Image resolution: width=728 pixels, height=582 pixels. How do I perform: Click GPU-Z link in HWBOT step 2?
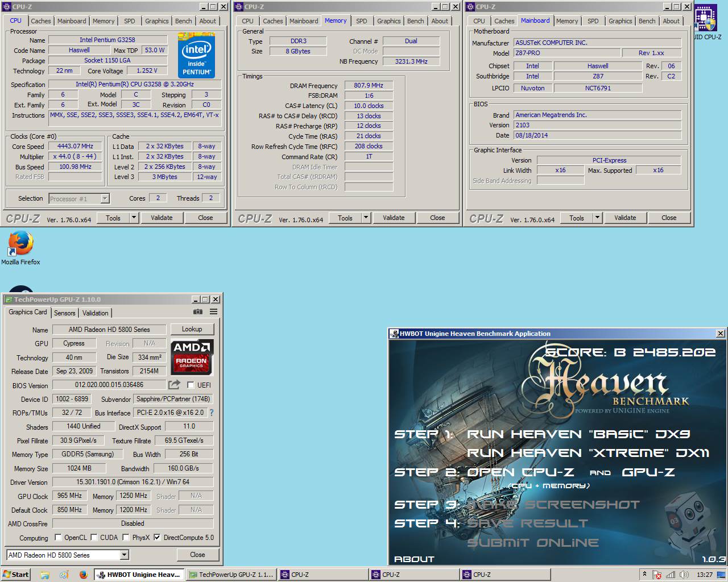(648, 472)
